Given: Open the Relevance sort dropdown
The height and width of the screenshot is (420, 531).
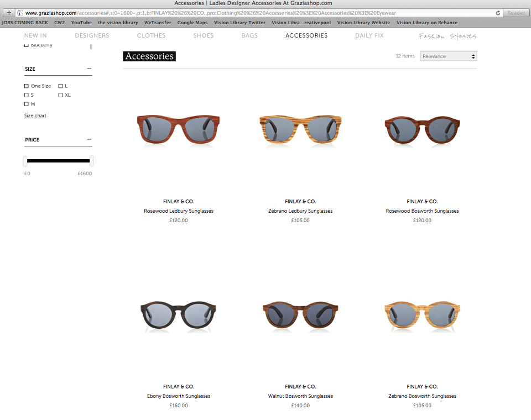Looking at the screenshot, I should tap(449, 56).
